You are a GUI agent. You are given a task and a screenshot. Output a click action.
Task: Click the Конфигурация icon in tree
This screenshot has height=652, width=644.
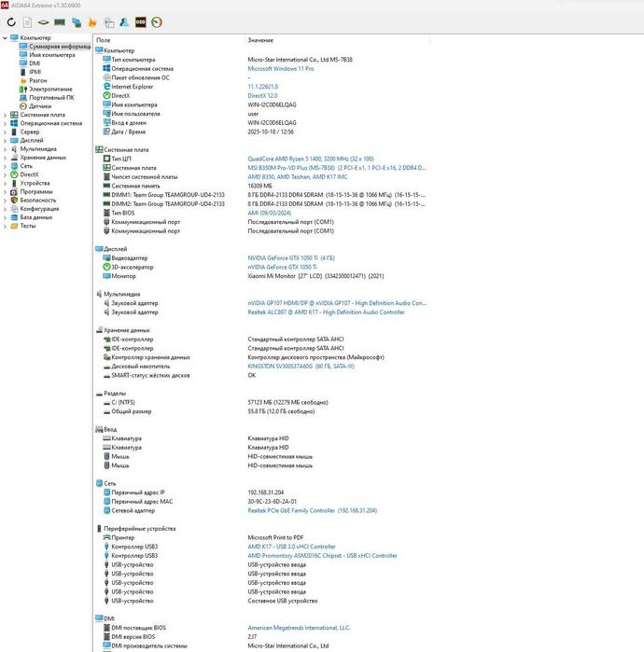(14, 209)
